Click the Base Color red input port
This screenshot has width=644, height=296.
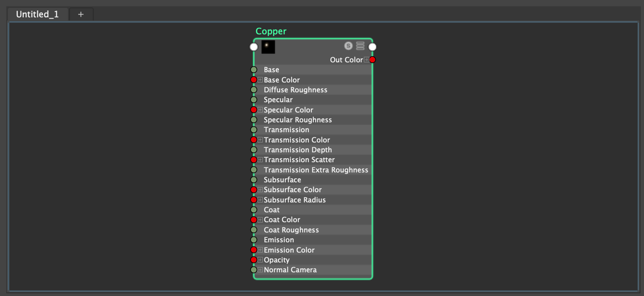coord(254,80)
